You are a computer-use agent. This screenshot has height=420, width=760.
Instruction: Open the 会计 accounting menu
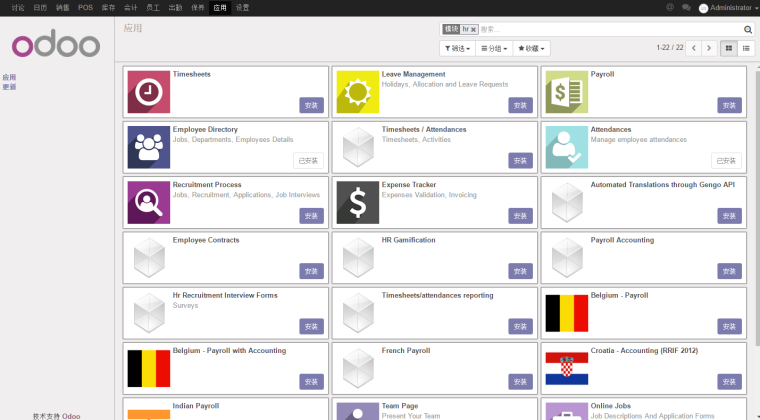pyautogui.click(x=130, y=8)
